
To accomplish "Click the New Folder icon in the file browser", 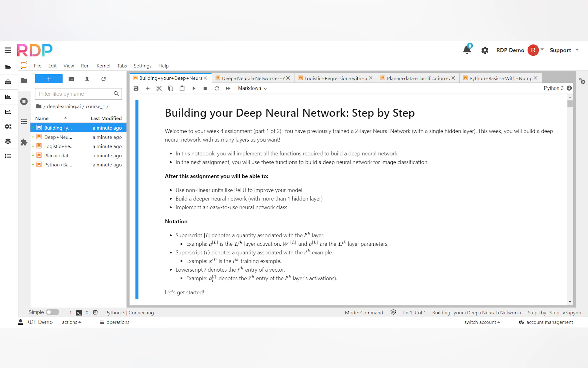I will pyautogui.click(x=71, y=79).
